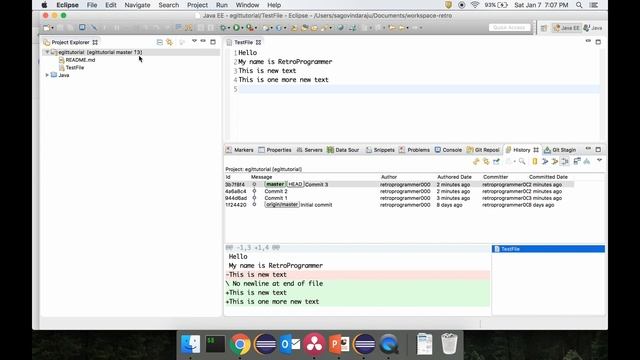Screen dimensions: 640x360
Task: Open the File menu
Action: coord(92,5)
